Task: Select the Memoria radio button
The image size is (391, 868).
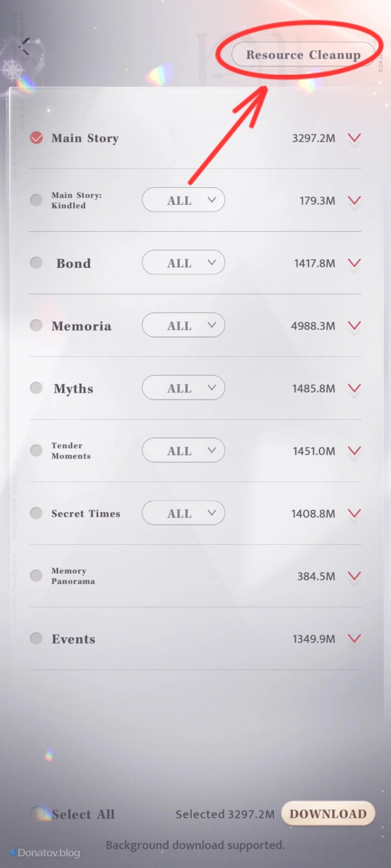Action: (x=36, y=325)
